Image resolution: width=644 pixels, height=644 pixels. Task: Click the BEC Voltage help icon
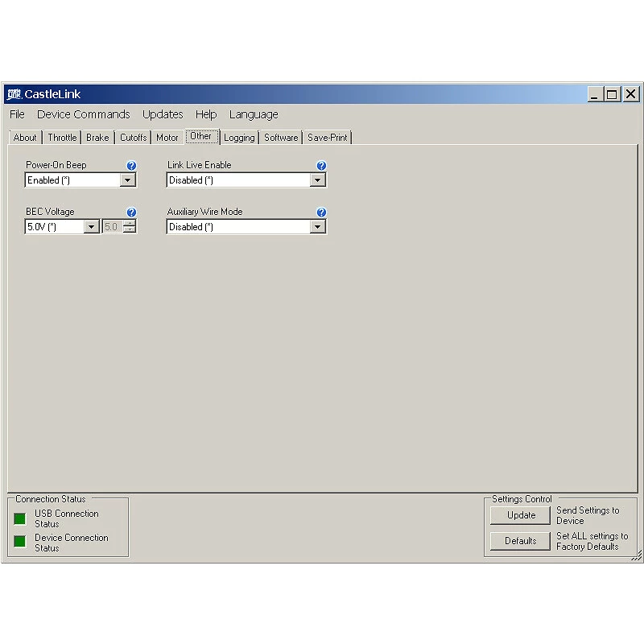click(131, 213)
